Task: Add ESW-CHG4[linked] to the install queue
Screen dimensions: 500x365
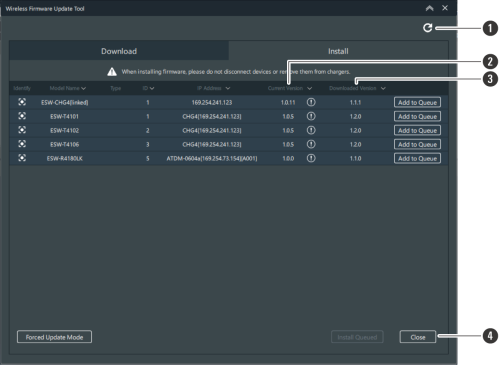Action: [417, 102]
